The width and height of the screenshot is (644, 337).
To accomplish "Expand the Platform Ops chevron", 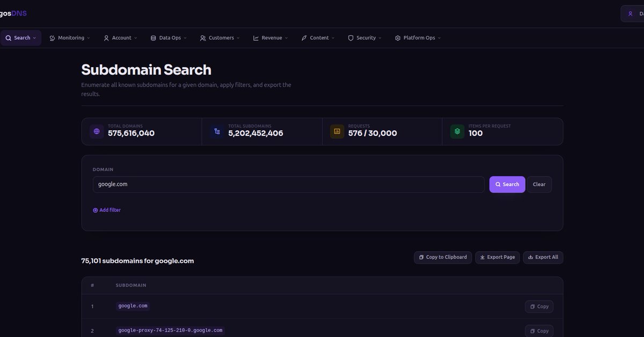I will pos(440,38).
